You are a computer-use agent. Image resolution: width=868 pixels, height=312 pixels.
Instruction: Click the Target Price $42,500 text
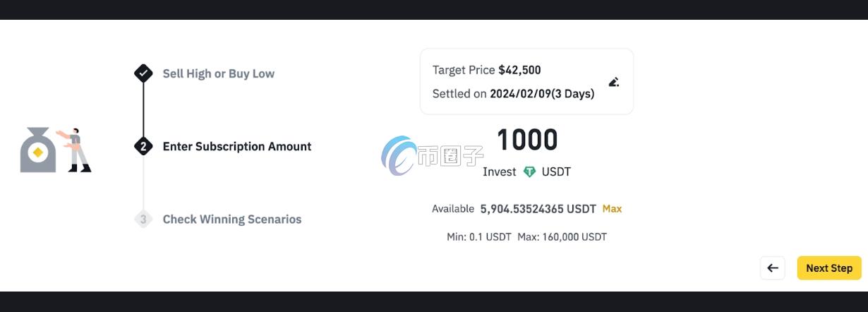click(x=486, y=70)
